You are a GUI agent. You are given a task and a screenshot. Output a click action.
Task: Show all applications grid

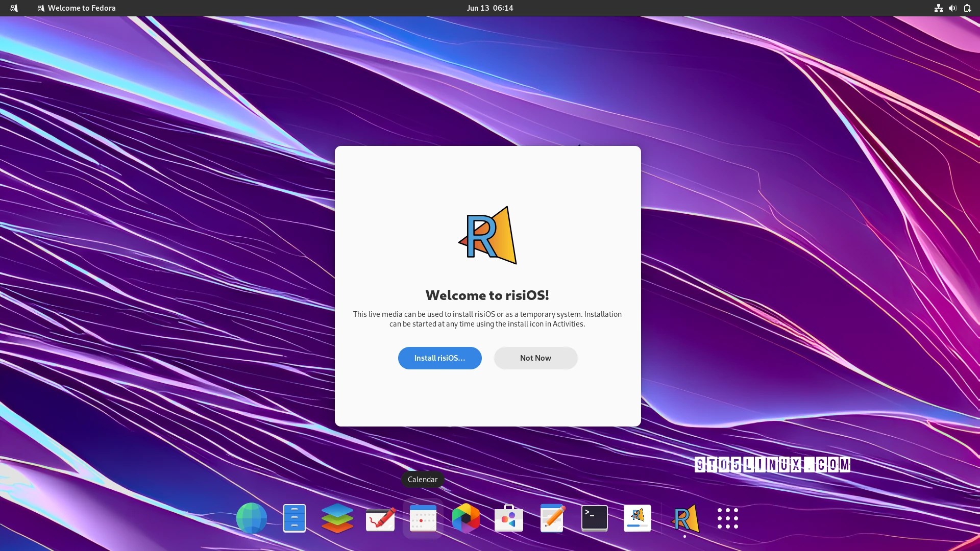pos(728,518)
